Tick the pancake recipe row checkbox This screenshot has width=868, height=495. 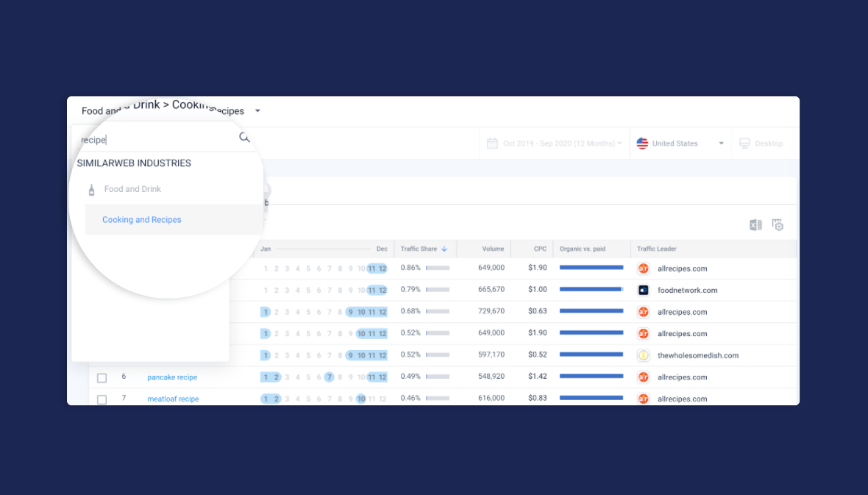pyautogui.click(x=102, y=378)
